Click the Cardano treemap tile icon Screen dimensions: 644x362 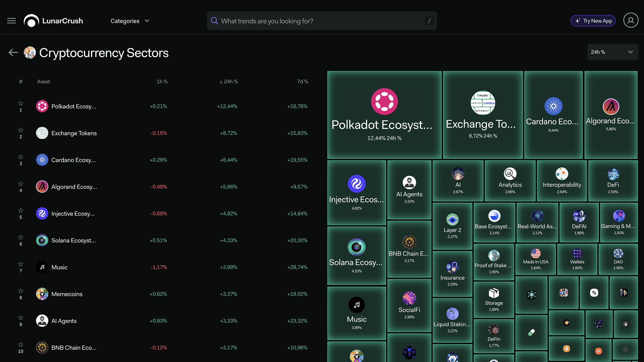pyautogui.click(x=553, y=106)
